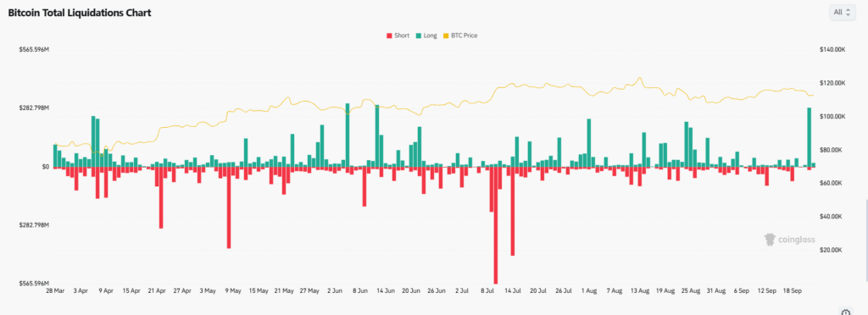Click the tallest red short bar near 8 Jul
Viewport: 868px width, 315px height.
pos(495,225)
